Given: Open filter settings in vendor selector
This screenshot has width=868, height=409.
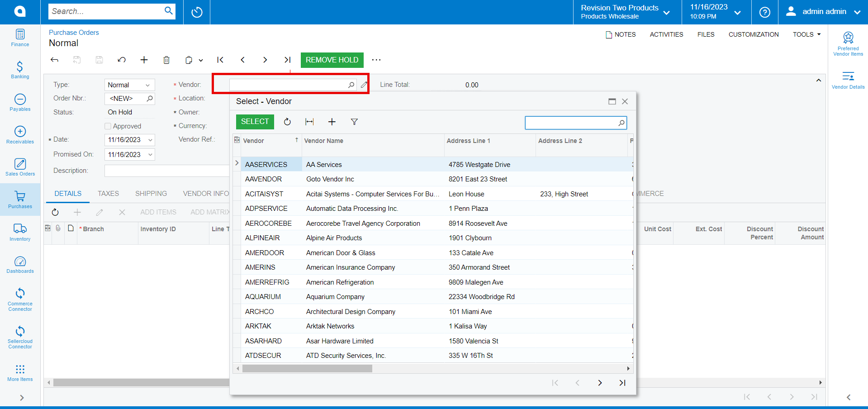Looking at the screenshot, I should [x=354, y=122].
